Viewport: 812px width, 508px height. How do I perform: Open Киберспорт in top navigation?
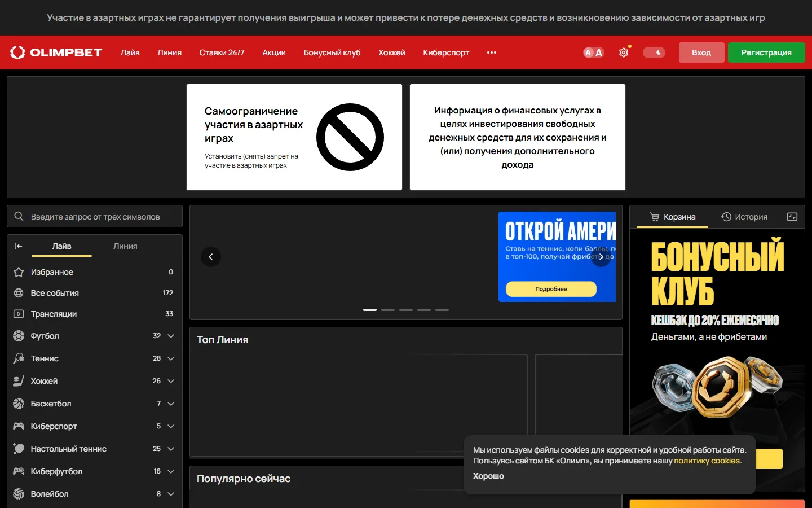446,52
